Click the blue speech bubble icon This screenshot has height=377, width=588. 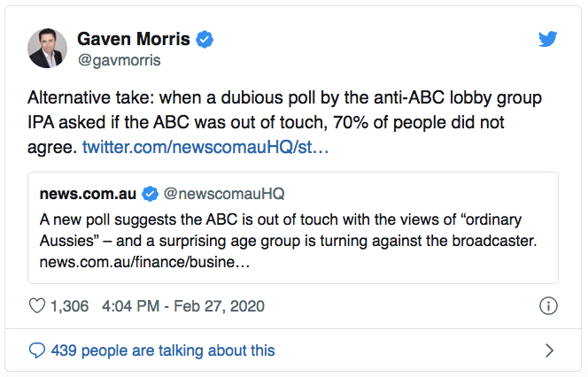[x=37, y=350]
